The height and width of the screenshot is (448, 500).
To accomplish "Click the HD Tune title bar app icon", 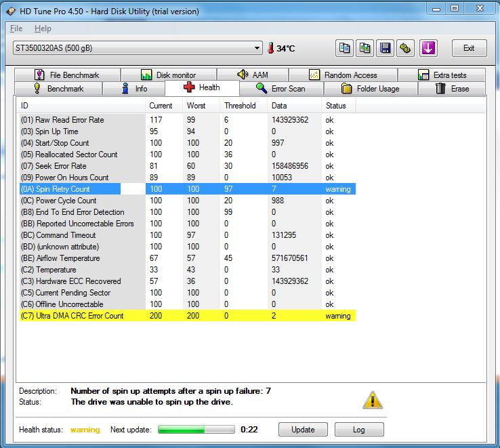I will (x=11, y=12).
